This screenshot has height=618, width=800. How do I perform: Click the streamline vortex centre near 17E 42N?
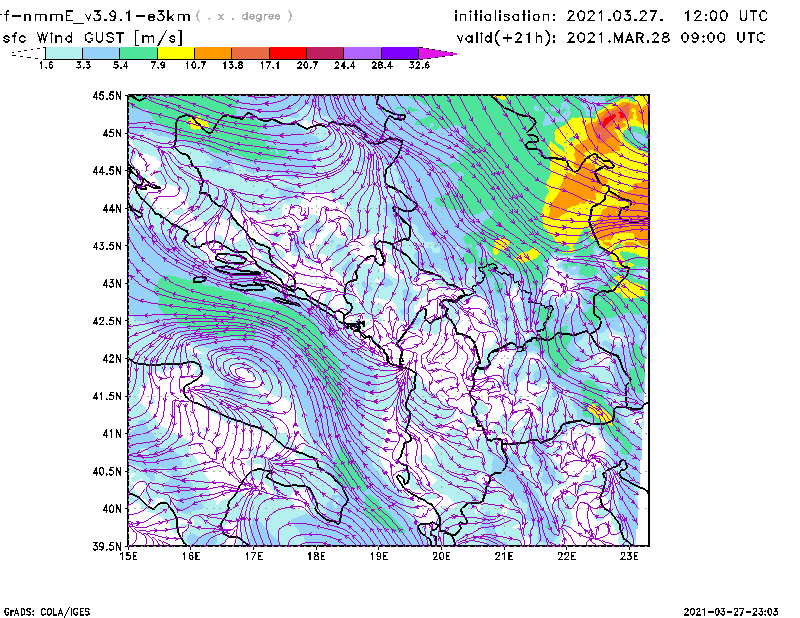tap(244, 373)
